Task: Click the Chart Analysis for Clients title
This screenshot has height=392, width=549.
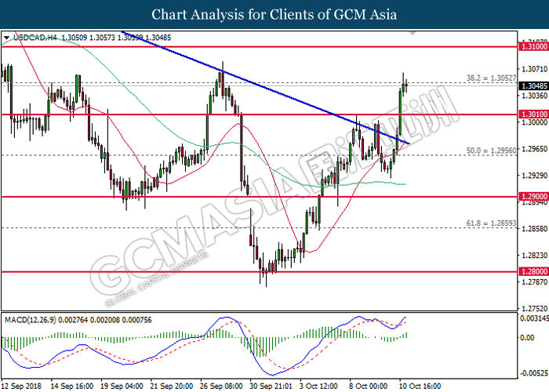Action: click(x=274, y=14)
